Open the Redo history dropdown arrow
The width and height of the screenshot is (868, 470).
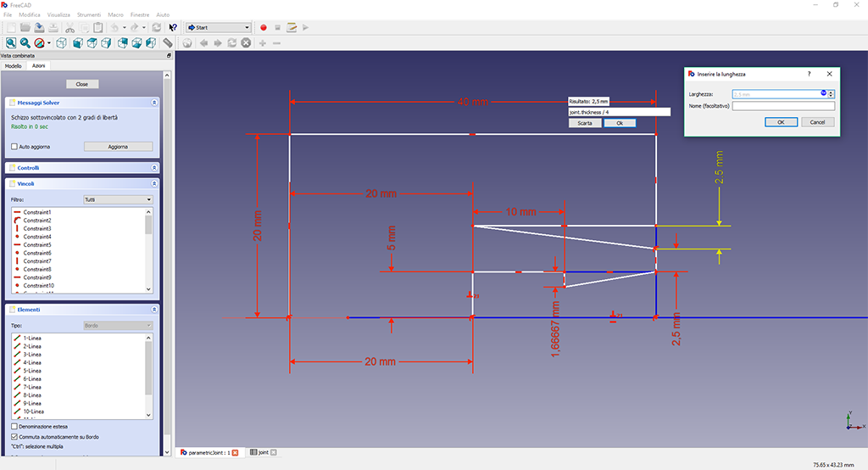click(x=144, y=27)
